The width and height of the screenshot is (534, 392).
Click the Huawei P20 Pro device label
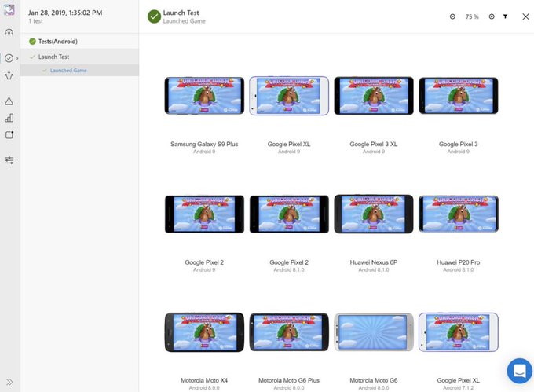click(x=459, y=262)
